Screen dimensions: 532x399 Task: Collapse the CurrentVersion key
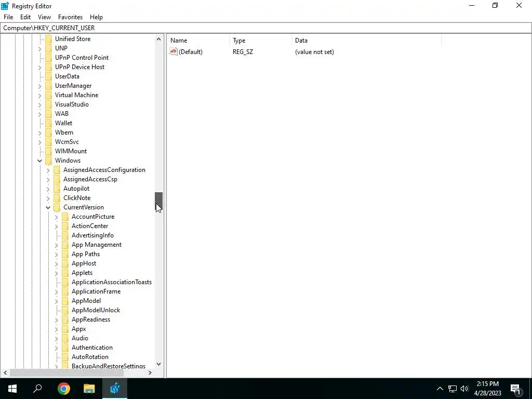[48, 207]
